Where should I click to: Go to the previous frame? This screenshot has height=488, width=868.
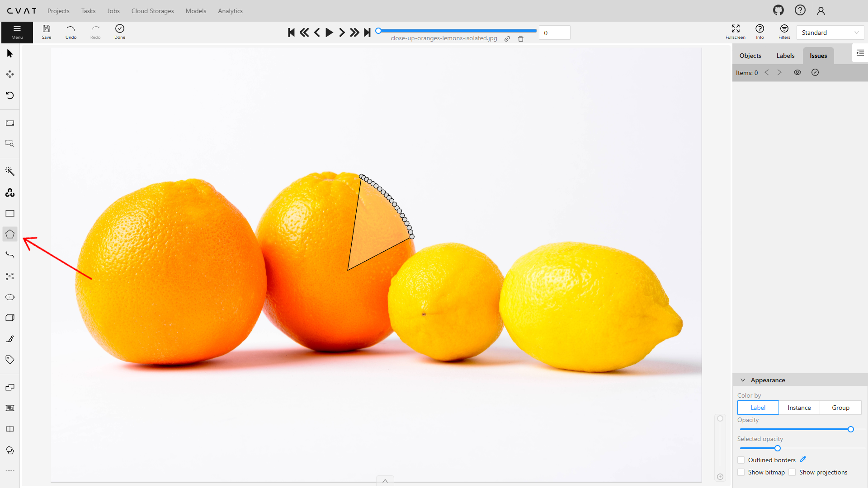317,33
